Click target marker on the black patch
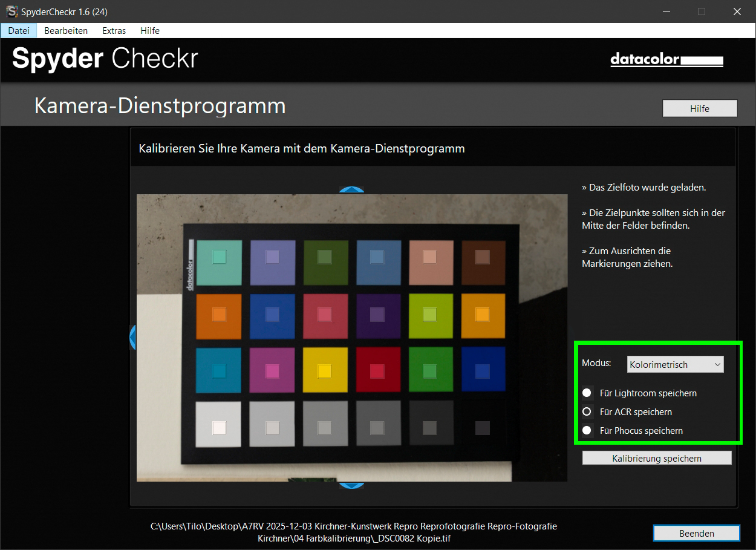The width and height of the screenshot is (756, 550). tap(482, 428)
